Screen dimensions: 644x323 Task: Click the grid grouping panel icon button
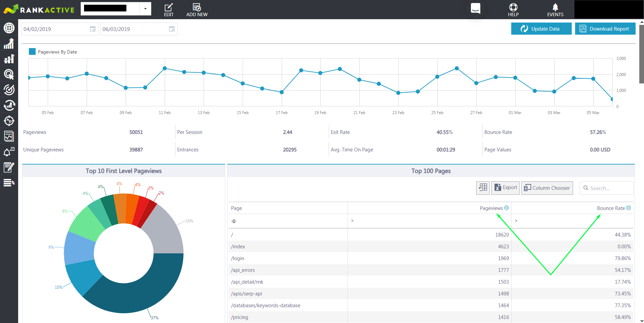483,188
